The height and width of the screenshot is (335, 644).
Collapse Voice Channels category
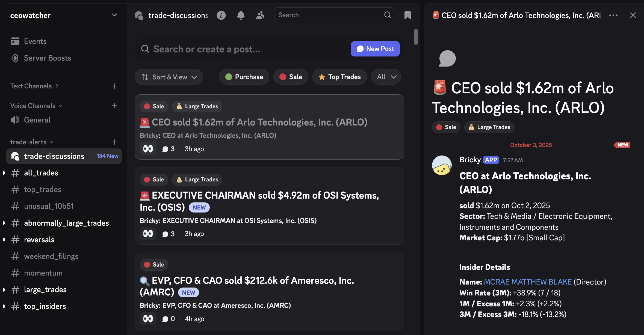(36, 106)
